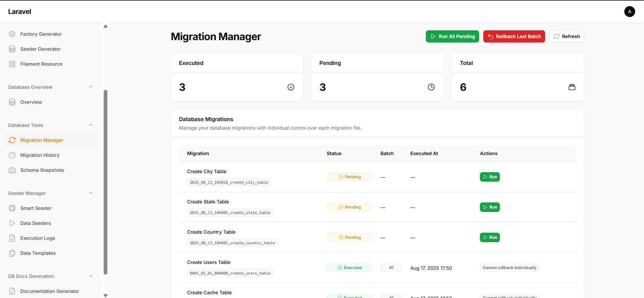Click batch #1 badge for Create Users Table
The width and height of the screenshot is (644, 298).
pyautogui.click(x=391, y=268)
